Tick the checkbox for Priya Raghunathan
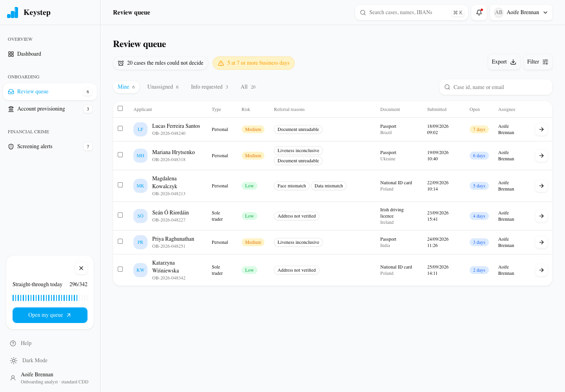 coord(120,241)
